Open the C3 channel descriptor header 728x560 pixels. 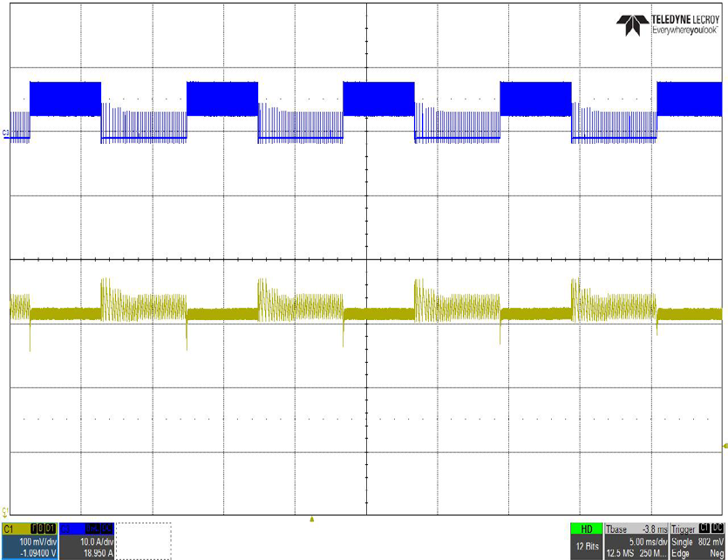click(x=68, y=529)
